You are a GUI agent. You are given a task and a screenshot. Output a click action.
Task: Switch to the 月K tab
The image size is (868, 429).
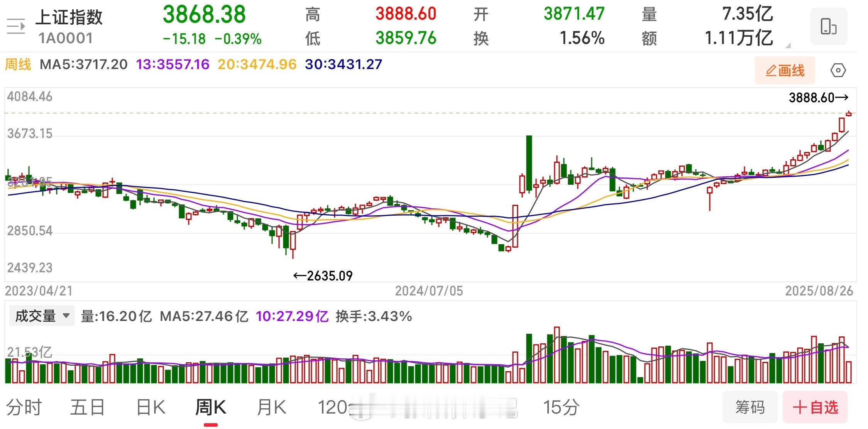(271, 407)
